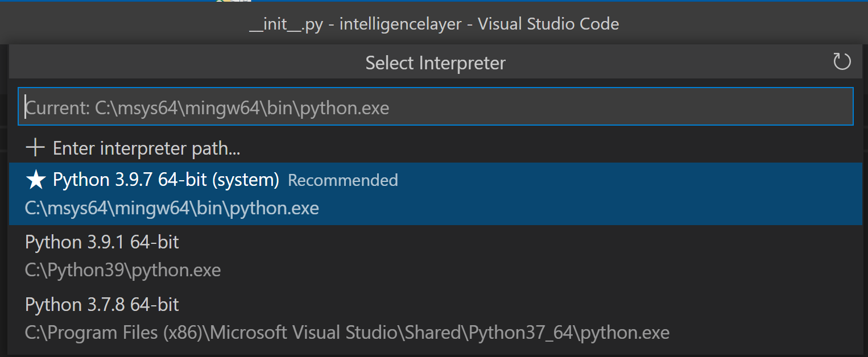Click the __init__.py window title bar text

434,24
